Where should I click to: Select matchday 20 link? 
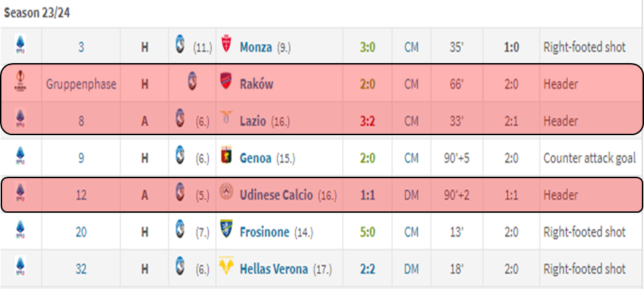point(81,232)
